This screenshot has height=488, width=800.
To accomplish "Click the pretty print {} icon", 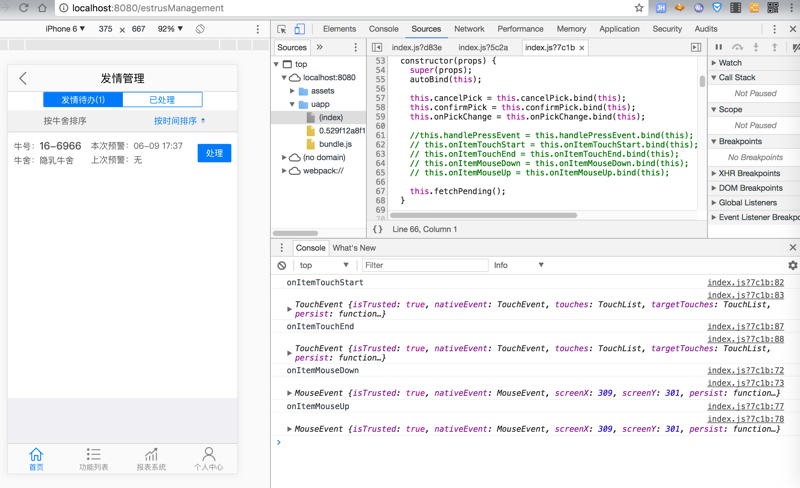I will (377, 229).
